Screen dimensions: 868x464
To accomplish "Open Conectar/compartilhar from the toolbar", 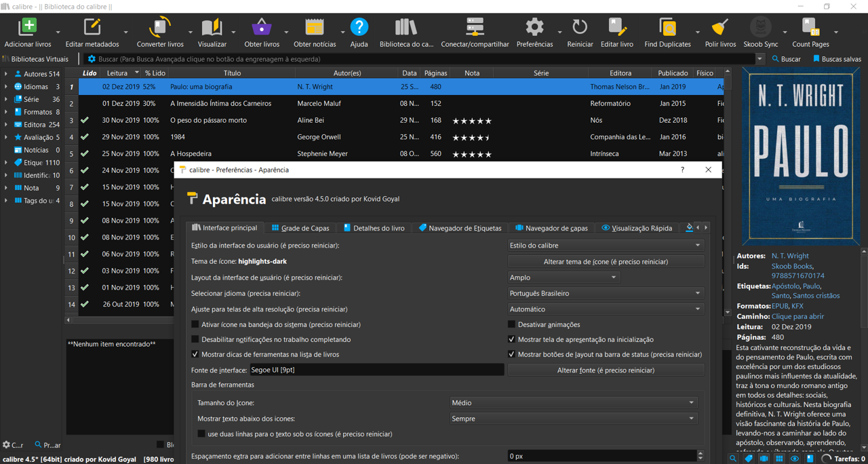I will pyautogui.click(x=475, y=27).
